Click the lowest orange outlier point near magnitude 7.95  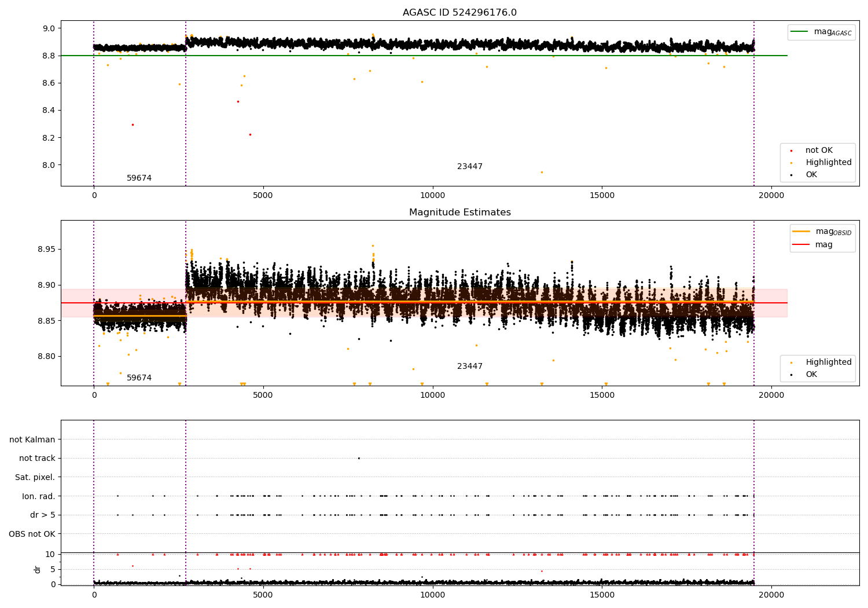pyautogui.click(x=542, y=172)
